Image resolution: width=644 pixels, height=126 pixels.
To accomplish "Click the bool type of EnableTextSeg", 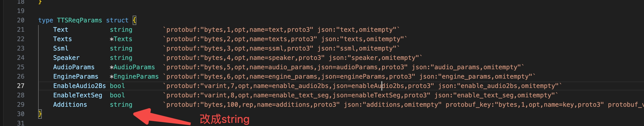I will 117,95.
